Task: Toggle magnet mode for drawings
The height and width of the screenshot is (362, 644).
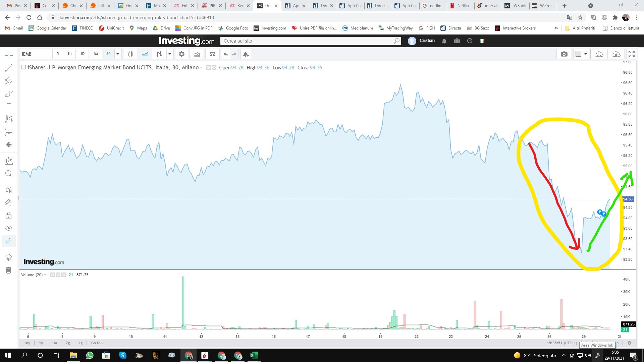Action: click(9, 190)
